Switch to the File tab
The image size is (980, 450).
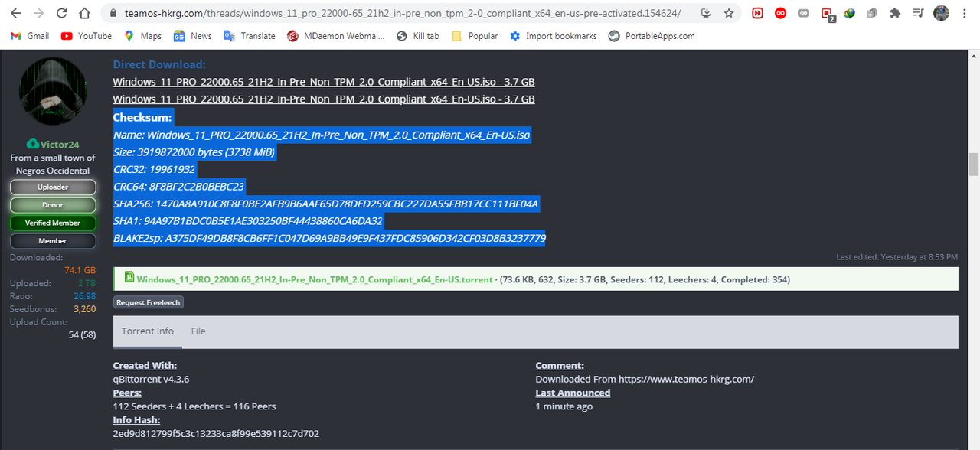tap(198, 331)
